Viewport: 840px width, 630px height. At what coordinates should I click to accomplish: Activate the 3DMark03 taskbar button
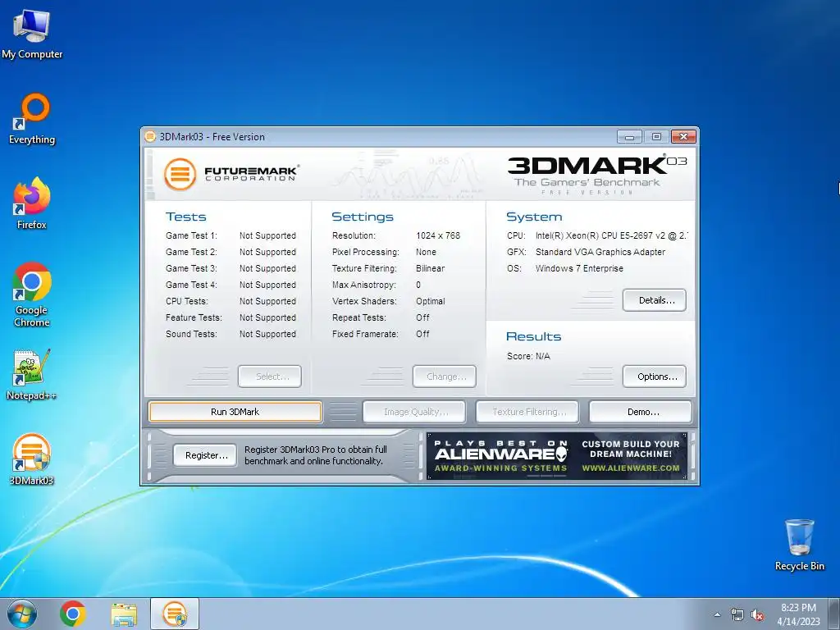175,614
